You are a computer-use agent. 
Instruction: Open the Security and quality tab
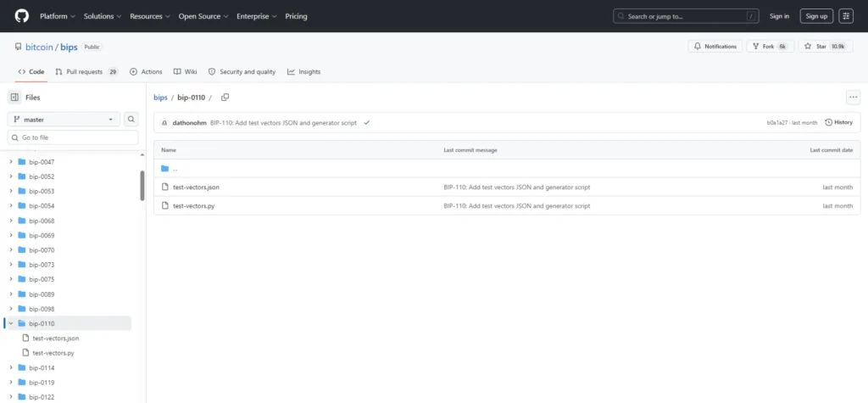(x=242, y=71)
